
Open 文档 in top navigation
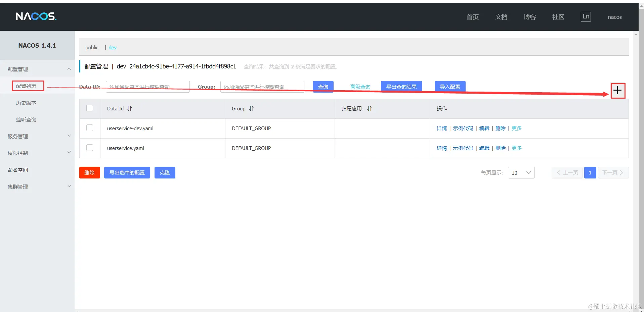(x=501, y=17)
